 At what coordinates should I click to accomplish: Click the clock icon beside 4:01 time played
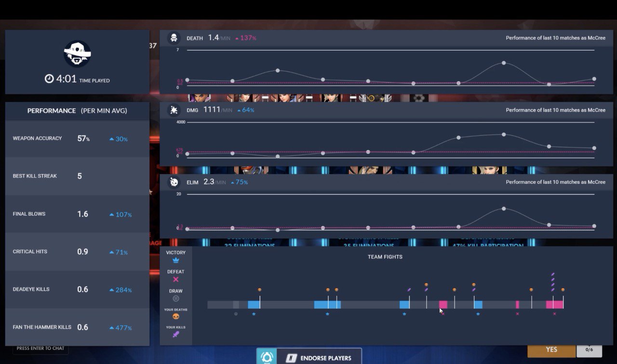tap(49, 79)
